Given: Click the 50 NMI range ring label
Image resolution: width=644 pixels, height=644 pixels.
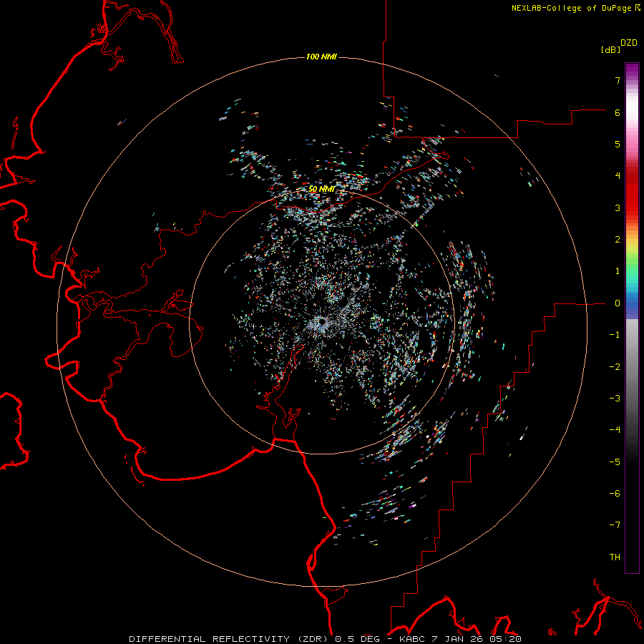Looking at the screenshot, I should click(321, 189).
